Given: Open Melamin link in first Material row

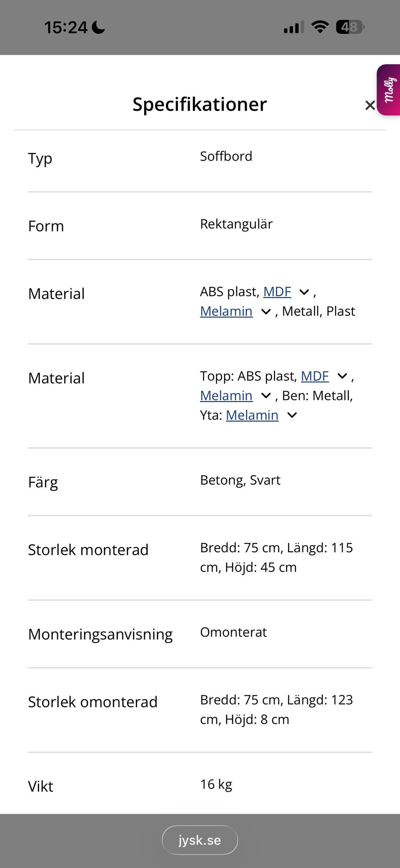Looking at the screenshot, I should click(226, 311).
